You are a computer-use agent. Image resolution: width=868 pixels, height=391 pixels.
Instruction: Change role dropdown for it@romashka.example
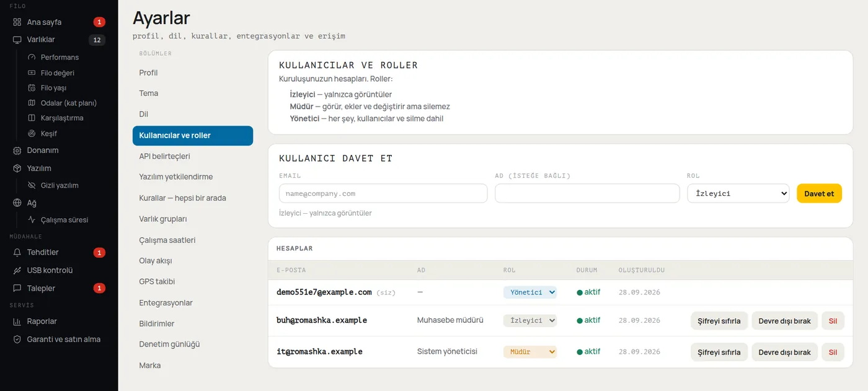click(530, 351)
